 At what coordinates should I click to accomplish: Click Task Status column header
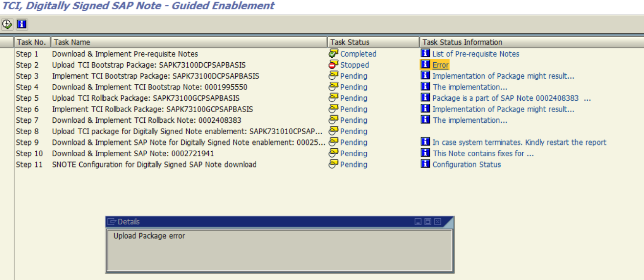coord(374,42)
